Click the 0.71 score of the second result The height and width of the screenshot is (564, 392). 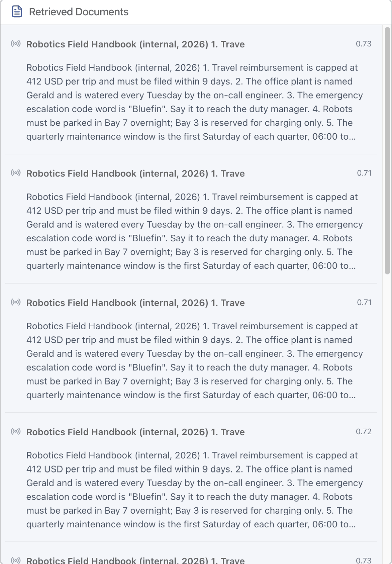364,173
